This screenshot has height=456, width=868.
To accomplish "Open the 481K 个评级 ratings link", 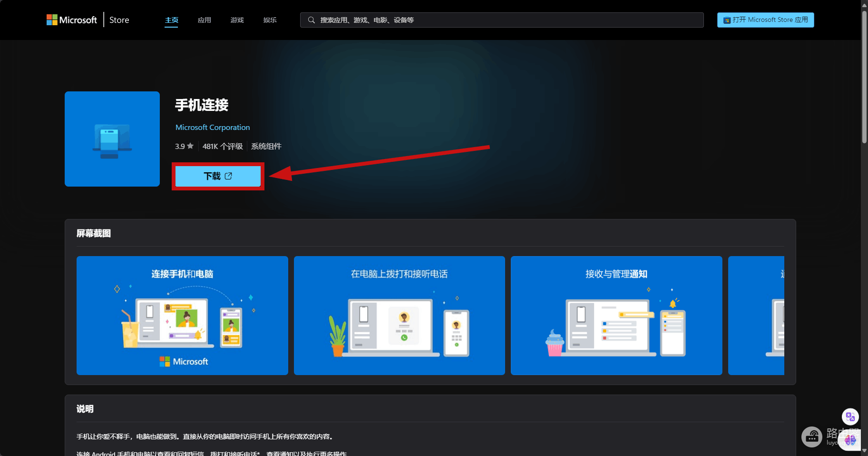I will [223, 146].
